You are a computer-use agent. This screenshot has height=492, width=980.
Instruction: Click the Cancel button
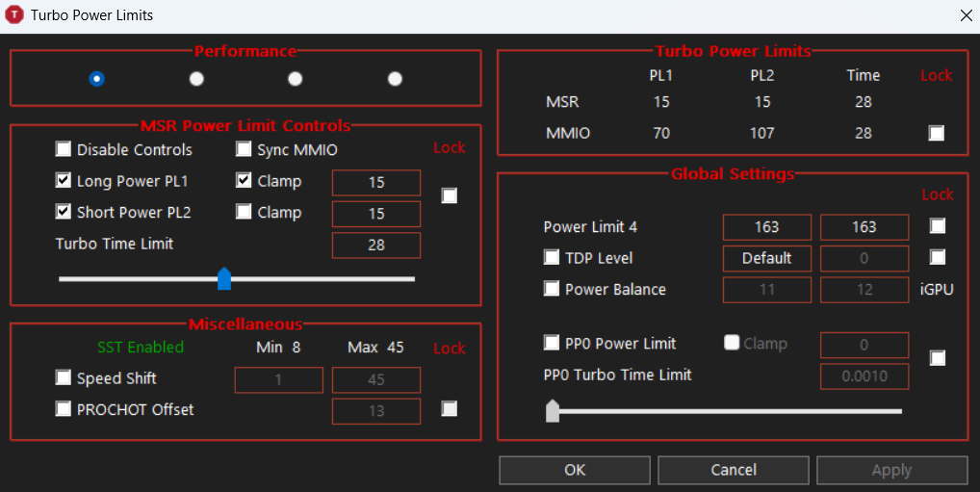734,470
